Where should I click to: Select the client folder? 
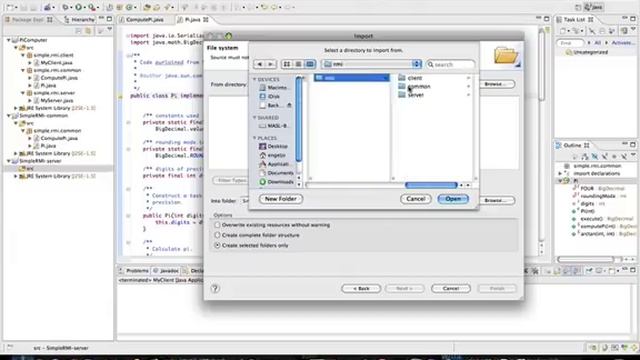click(415, 78)
